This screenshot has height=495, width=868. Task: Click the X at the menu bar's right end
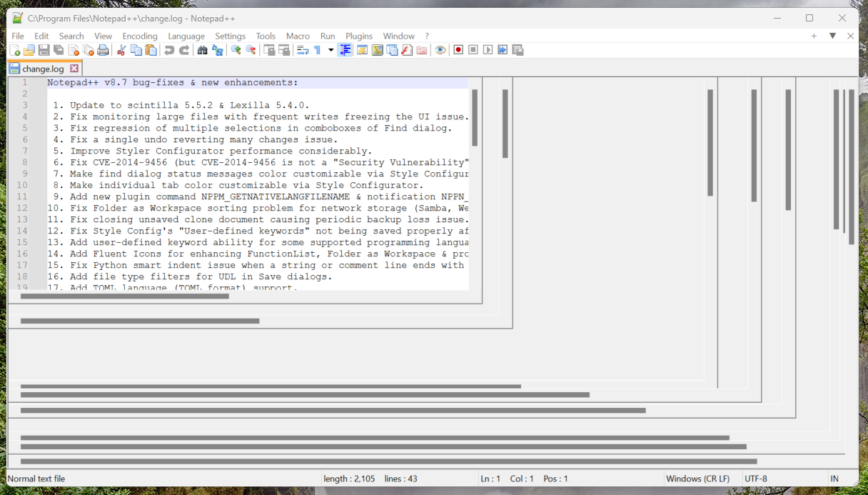click(x=850, y=36)
